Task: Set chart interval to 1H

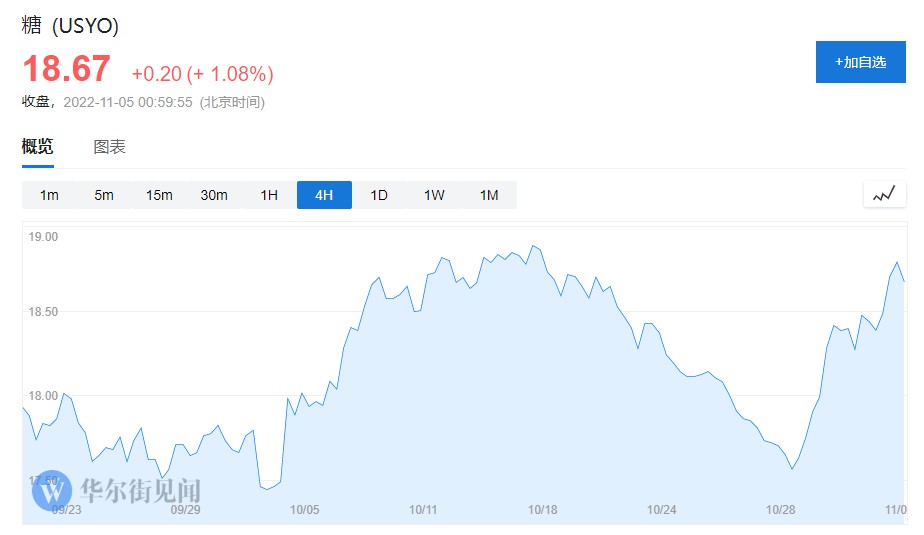Action: [x=269, y=195]
